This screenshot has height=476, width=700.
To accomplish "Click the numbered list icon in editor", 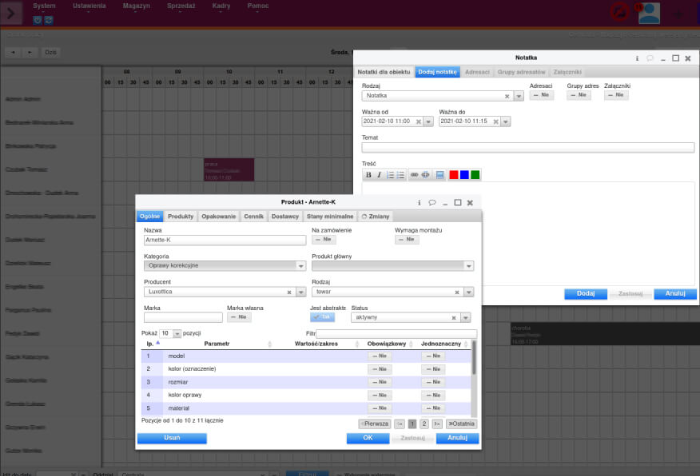I will (390, 175).
